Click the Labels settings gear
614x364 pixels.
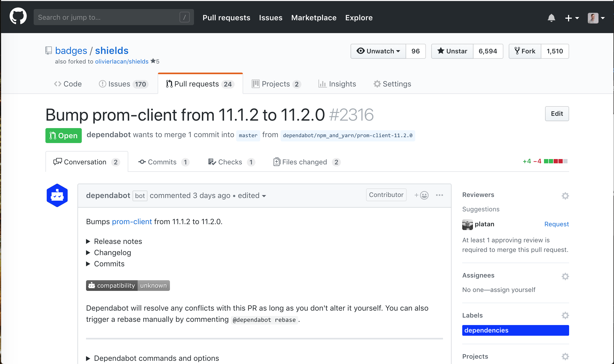pyautogui.click(x=565, y=315)
